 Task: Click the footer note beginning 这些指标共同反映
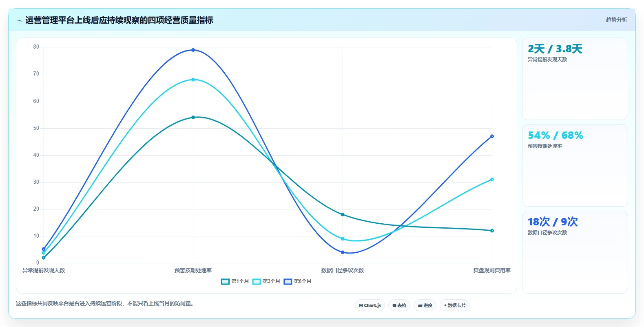point(105,303)
